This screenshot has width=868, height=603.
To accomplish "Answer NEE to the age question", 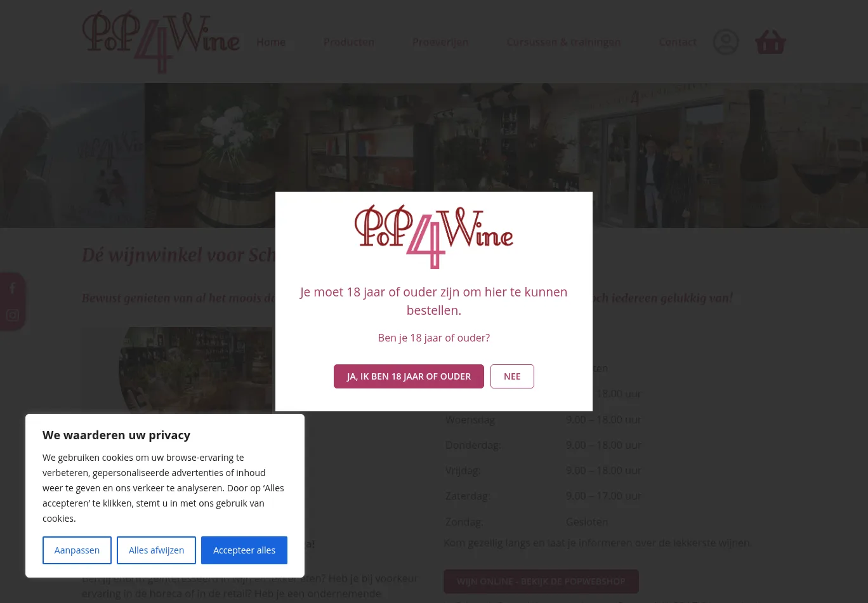I will click(512, 376).
